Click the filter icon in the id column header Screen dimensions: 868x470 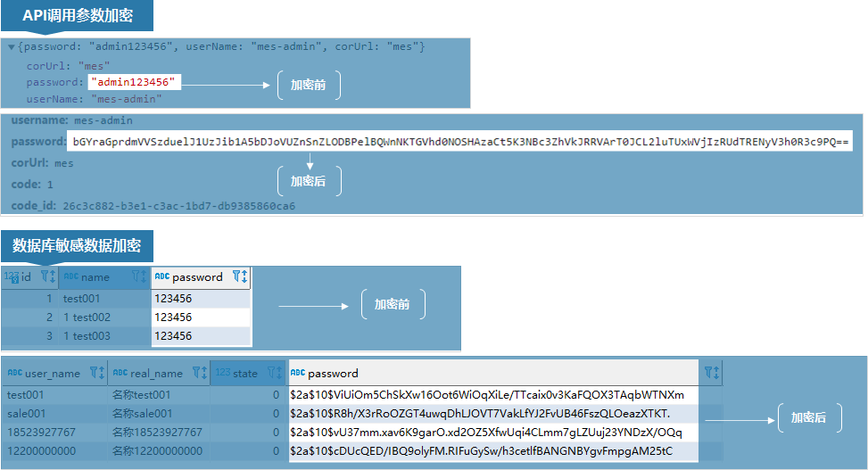tap(47, 277)
